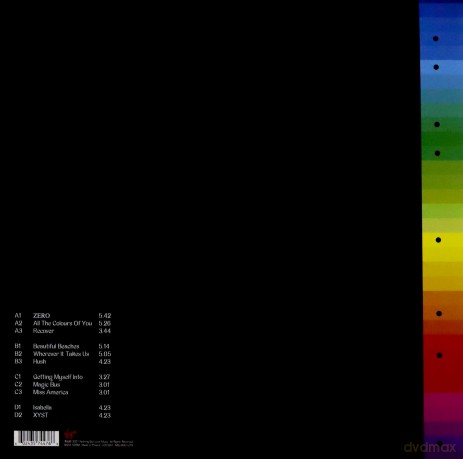This screenshot has width=463, height=459.
Task: Click side label "C2"
Action: (18, 385)
